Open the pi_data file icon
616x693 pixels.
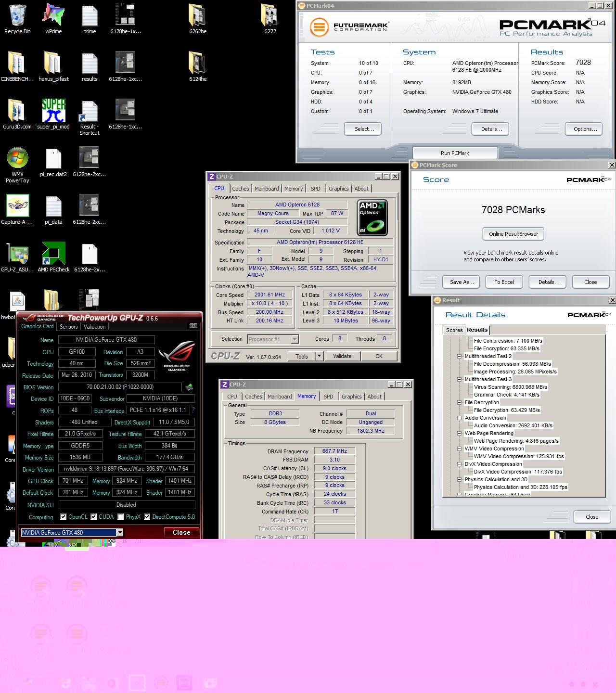pos(53,209)
